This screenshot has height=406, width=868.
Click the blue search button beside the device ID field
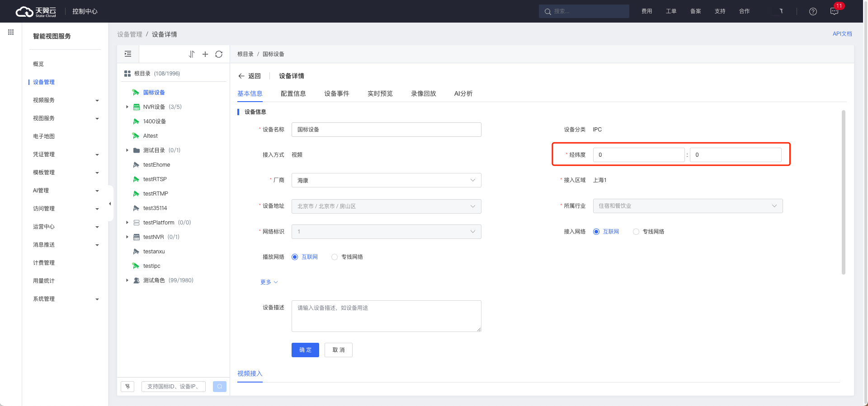tap(220, 387)
